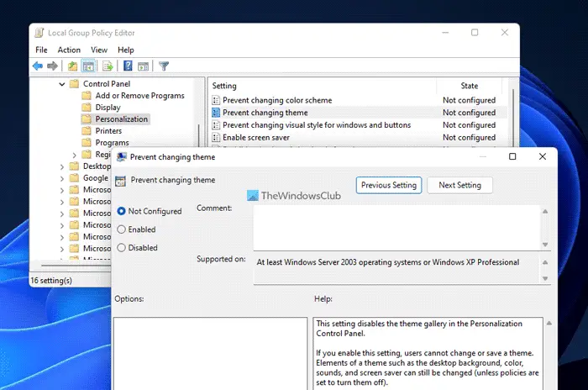Expand the Desktop folder tree node
This screenshot has height=390, width=588.
[x=62, y=166]
